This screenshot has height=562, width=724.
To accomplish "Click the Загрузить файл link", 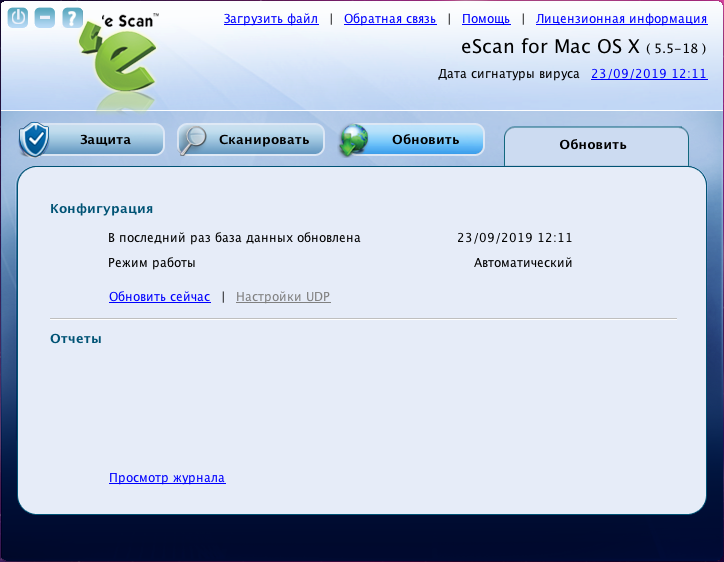I will (x=271, y=19).
